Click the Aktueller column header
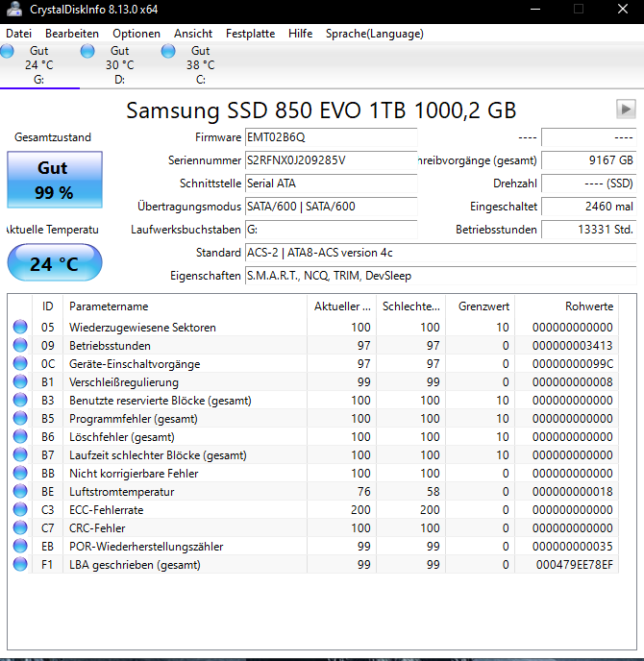Image resolution: width=644 pixels, height=661 pixels. (341, 306)
